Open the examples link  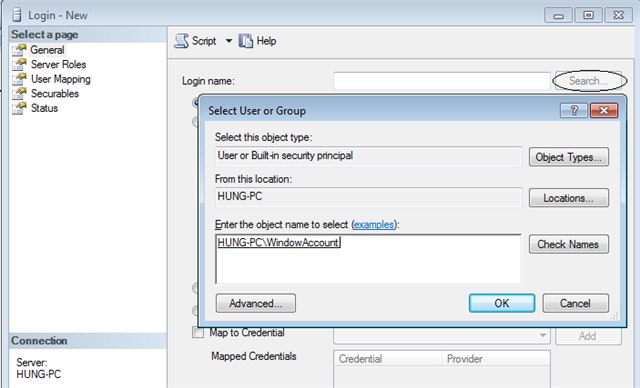374,224
